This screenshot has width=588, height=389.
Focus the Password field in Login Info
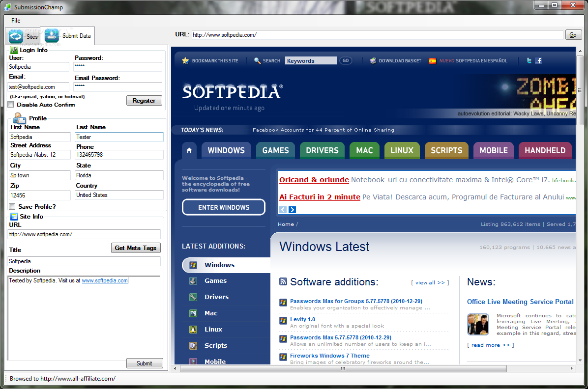(x=118, y=67)
